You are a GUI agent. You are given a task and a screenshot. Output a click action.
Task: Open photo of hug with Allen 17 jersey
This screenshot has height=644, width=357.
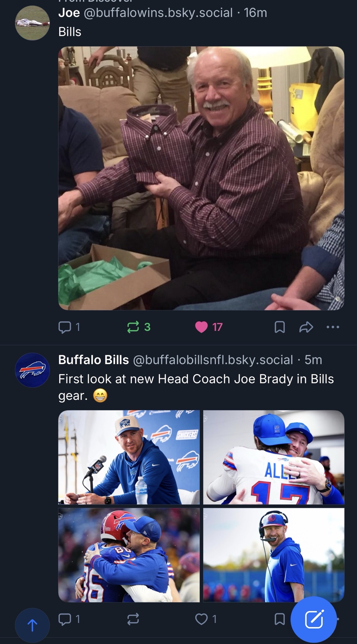tap(274, 457)
